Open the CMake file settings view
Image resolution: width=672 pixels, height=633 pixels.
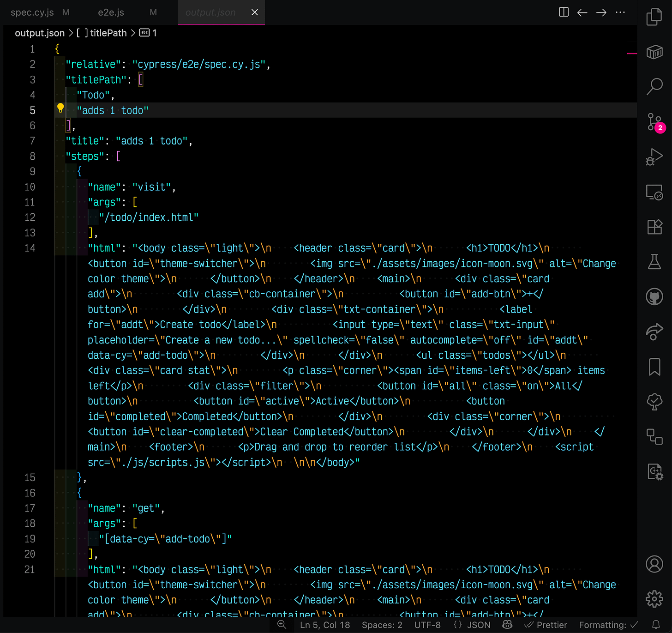click(x=655, y=471)
